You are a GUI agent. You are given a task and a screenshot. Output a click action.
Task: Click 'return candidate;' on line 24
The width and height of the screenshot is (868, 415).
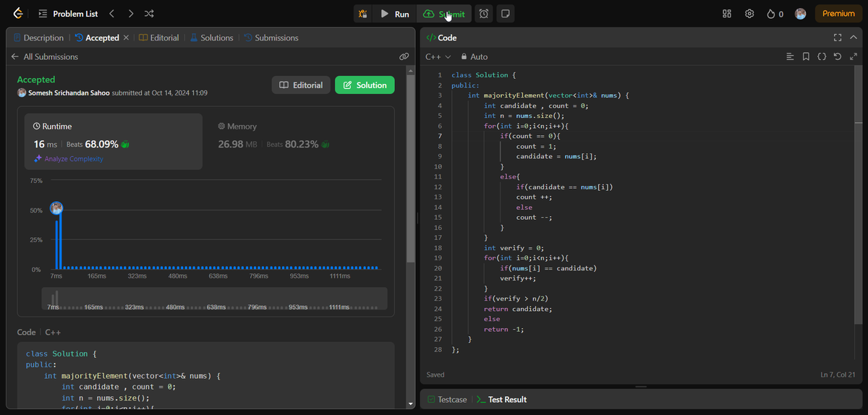(518, 309)
